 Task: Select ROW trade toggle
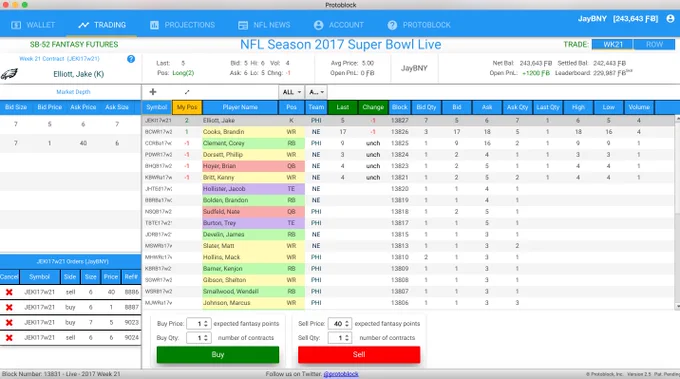coord(654,44)
